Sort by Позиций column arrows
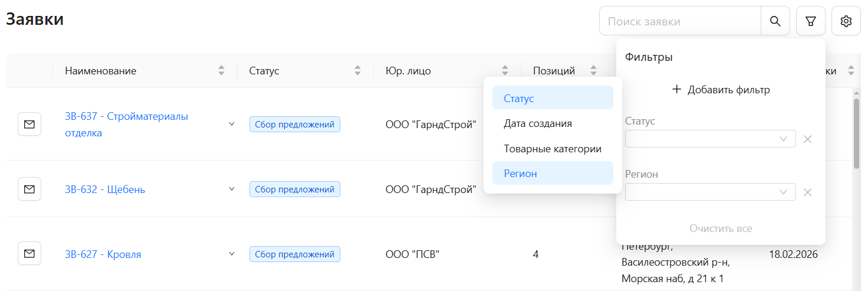The height and width of the screenshot is (291, 868). 594,71
